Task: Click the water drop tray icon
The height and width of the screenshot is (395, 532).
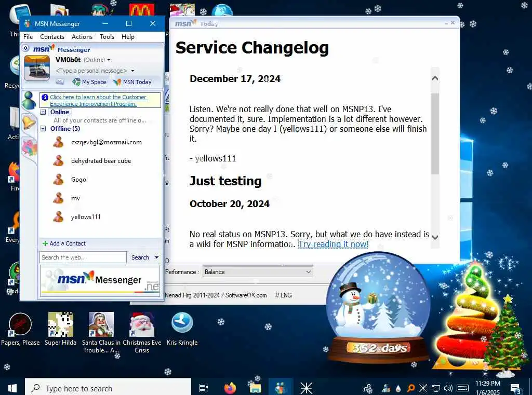Action: click(398, 388)
